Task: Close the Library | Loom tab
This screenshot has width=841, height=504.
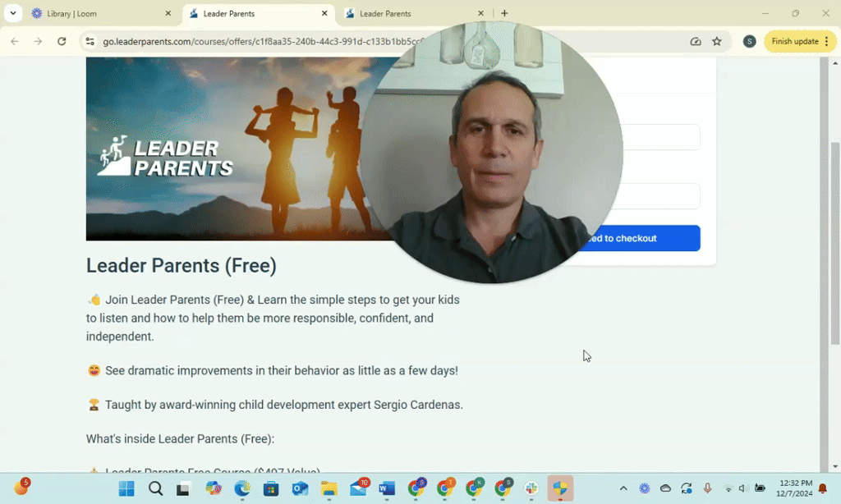Action: click(x=168, y=13)
